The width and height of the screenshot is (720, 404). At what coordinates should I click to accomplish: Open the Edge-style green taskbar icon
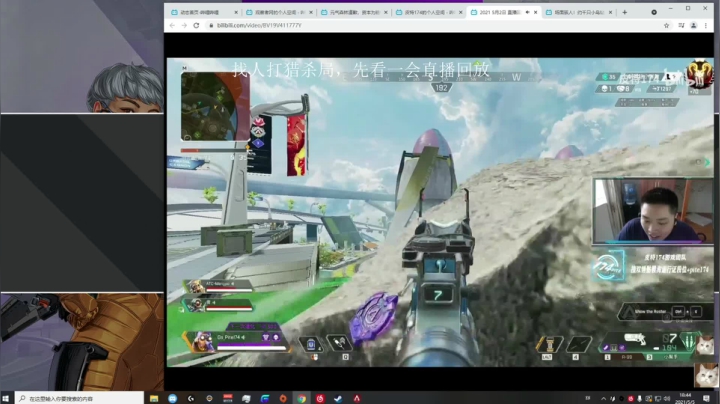(265, 398)
